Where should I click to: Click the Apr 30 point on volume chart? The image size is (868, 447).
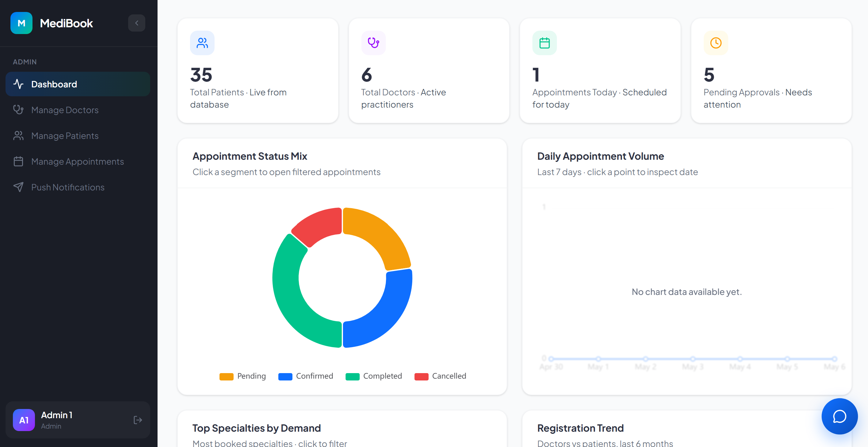click(x=551, y=359)
